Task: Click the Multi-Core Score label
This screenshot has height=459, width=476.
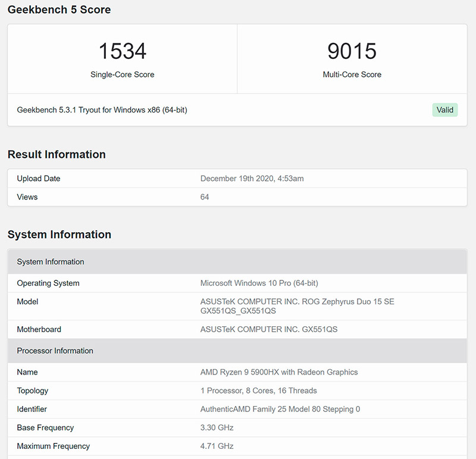Action: [352, 74]
